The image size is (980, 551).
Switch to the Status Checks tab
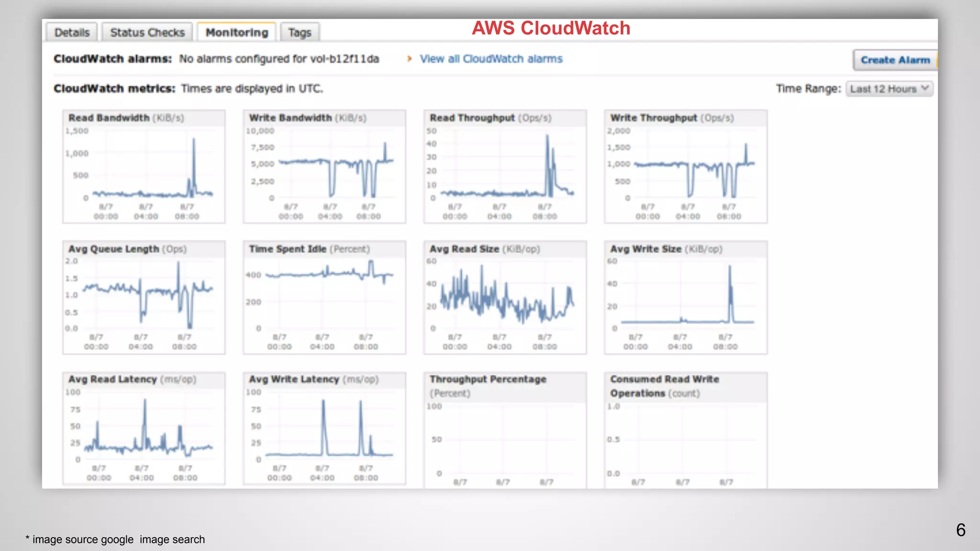pos(147,32)
